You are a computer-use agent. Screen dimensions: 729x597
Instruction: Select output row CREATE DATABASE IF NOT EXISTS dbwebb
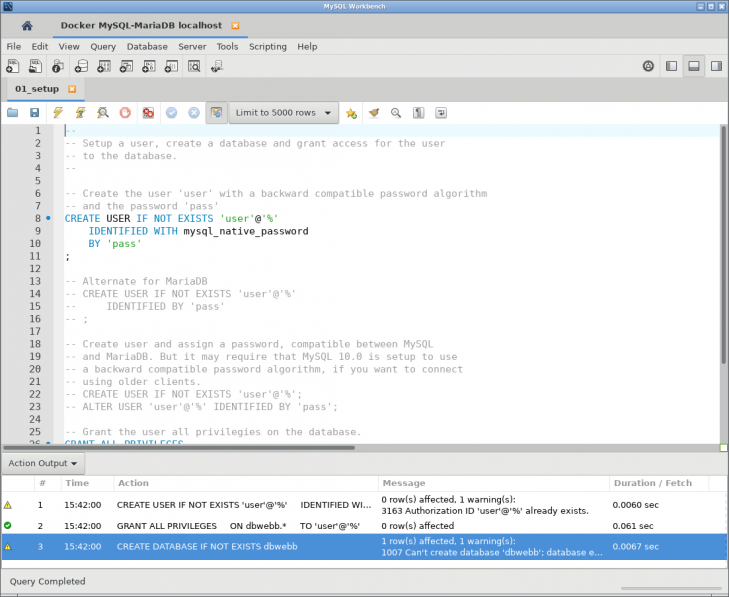[x=364, y=547]
